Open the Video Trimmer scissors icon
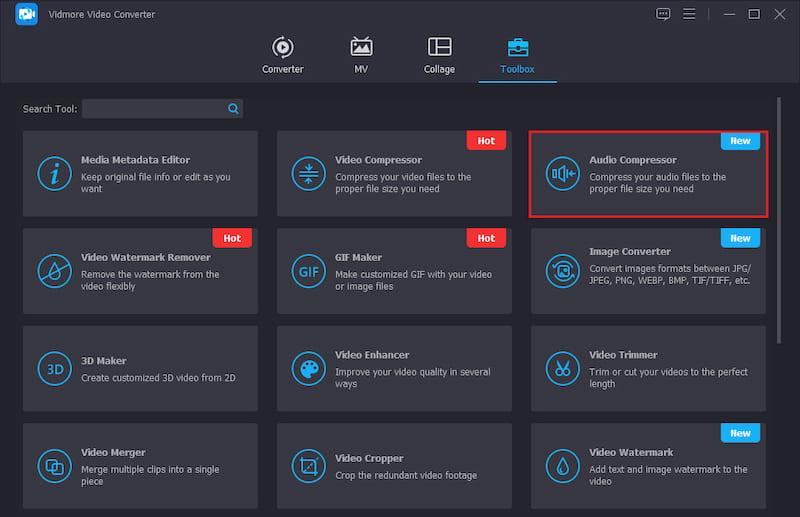Screen dimensions: 800x517 (x=562, y=368)
